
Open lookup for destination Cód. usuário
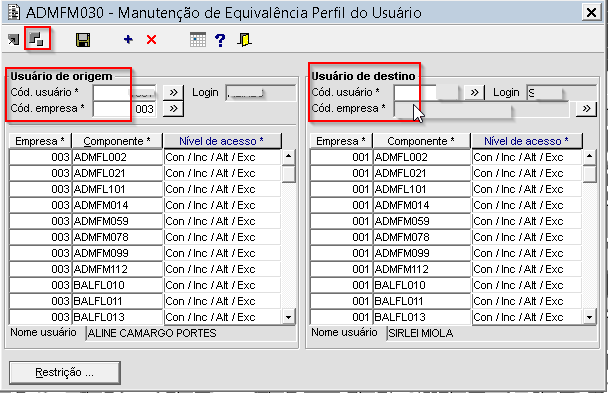click(x=474, y=93)
